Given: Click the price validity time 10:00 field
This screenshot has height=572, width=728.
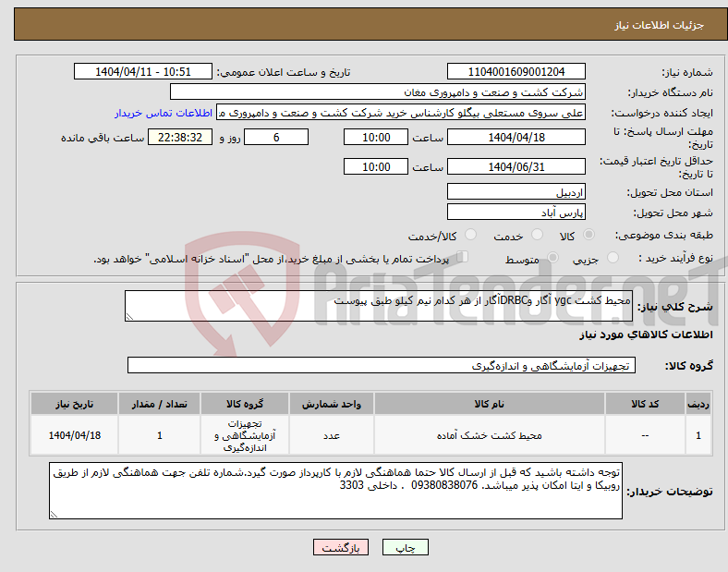Looking at the screenshot, I should 376,166.
